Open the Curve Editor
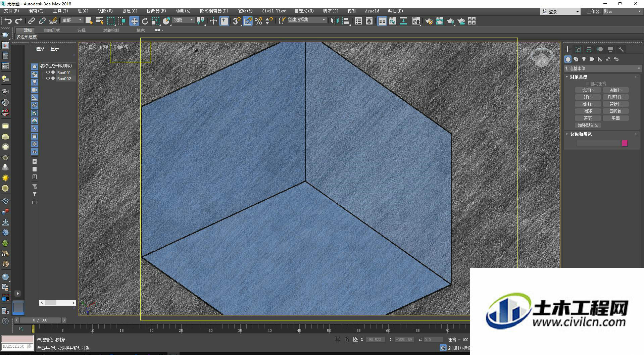Screen dimensions: 644x355 392,21
